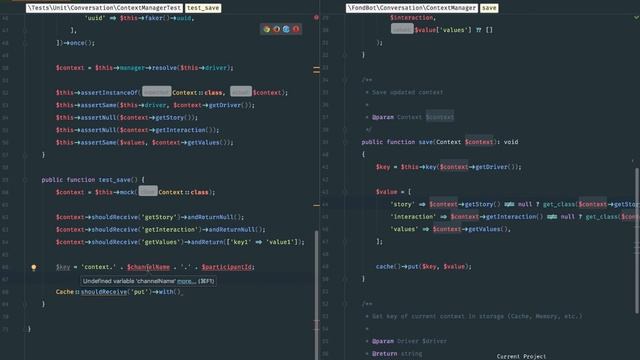
Task: Click the right editor vertical scrollbar thumb
Action: (x=637, y=241)
